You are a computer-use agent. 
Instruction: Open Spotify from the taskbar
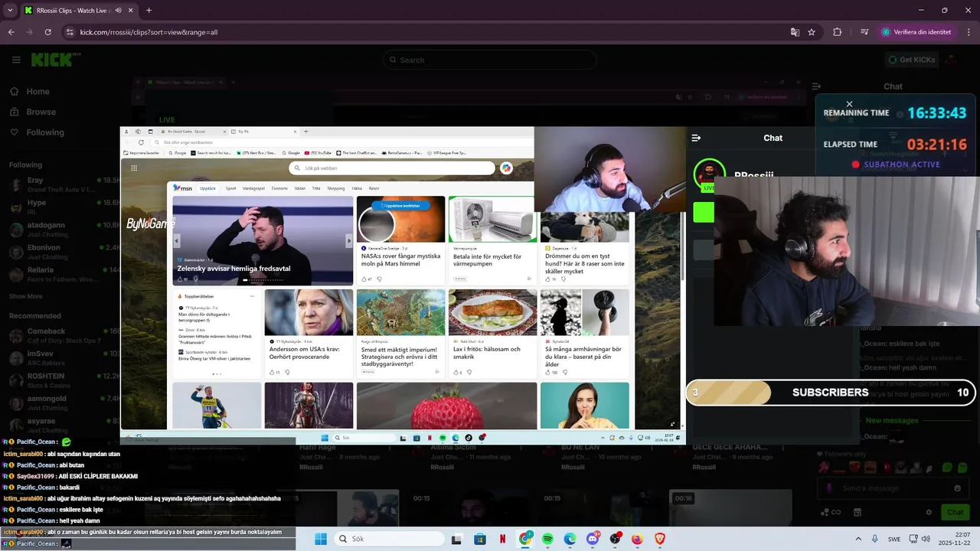pyautogui.click(x=547, y=539)
